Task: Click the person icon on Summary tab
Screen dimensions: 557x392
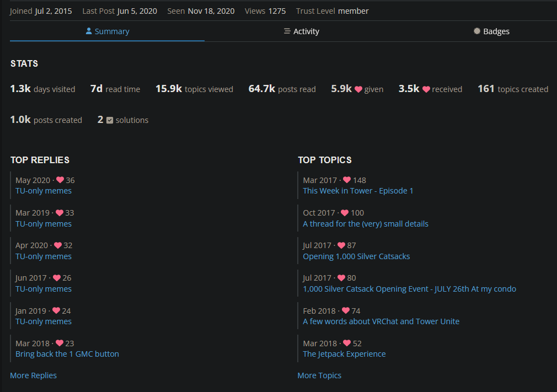Action: click(89, 31)
